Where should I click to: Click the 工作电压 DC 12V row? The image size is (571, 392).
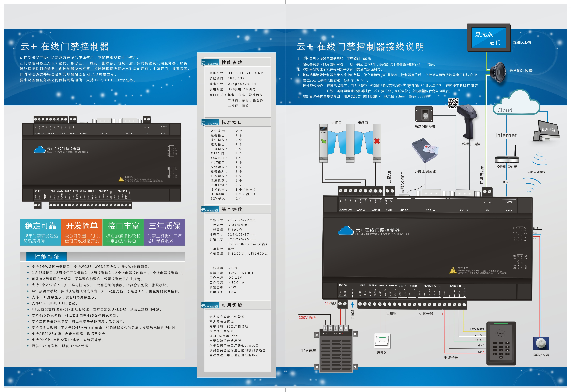click(x=226, y=278)
